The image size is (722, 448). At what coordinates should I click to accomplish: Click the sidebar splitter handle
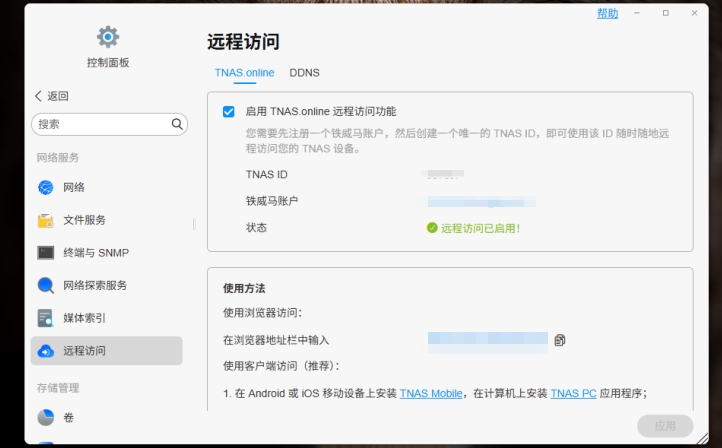[194, 224]
